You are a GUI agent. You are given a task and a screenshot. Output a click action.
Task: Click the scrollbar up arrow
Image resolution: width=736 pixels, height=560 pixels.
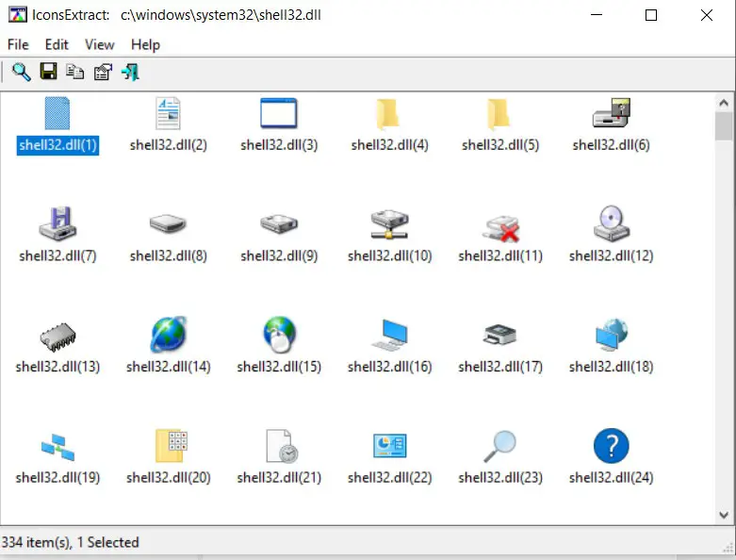[x=724, y=103]
